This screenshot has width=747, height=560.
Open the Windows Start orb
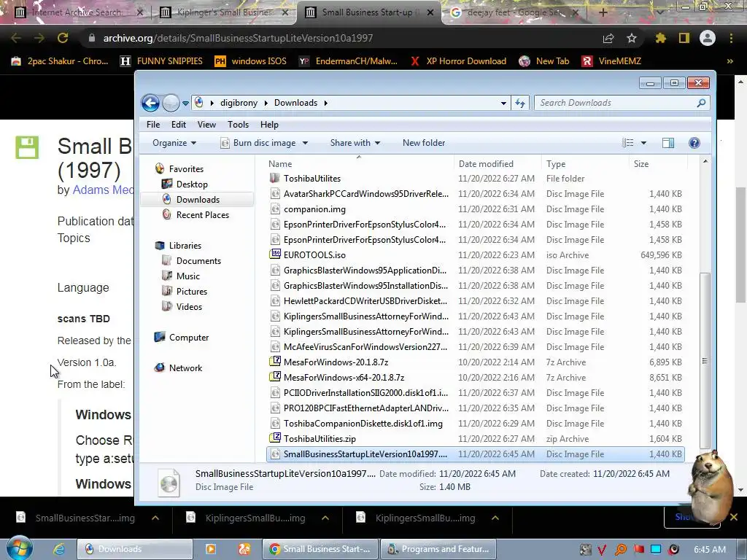coord(19,548)
